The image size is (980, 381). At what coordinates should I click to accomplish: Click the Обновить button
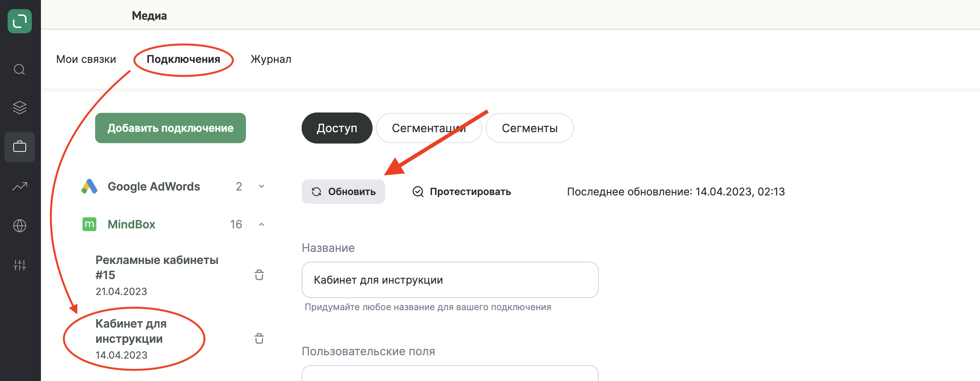pyautogui.click(x=343, y=192)
